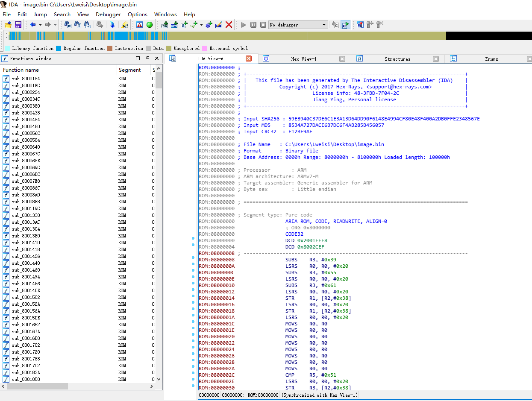This screenshot has width=532, height=401.
Task: Click the red X delete icon
Action: (229, 25)
